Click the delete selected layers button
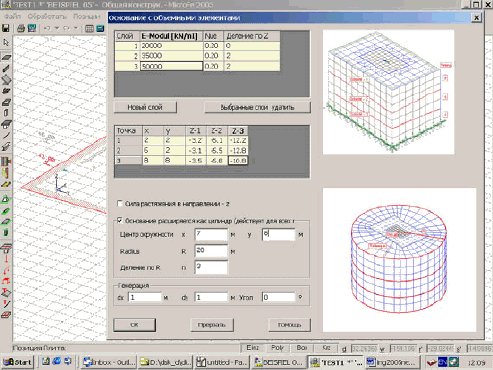This screenshot has height=370, width=493. click(257, 107)
